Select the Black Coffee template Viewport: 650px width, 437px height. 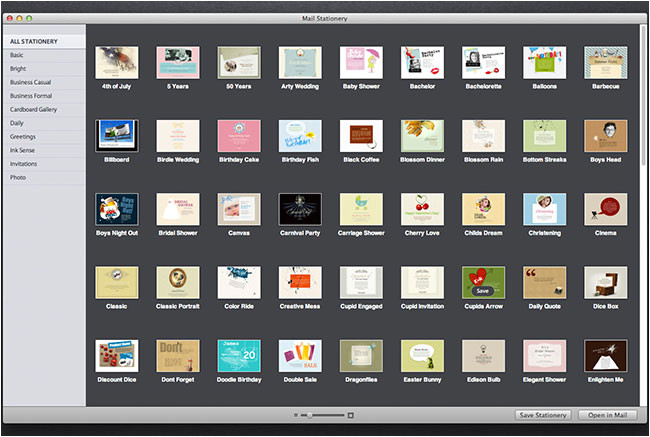(x=361, y=136)
